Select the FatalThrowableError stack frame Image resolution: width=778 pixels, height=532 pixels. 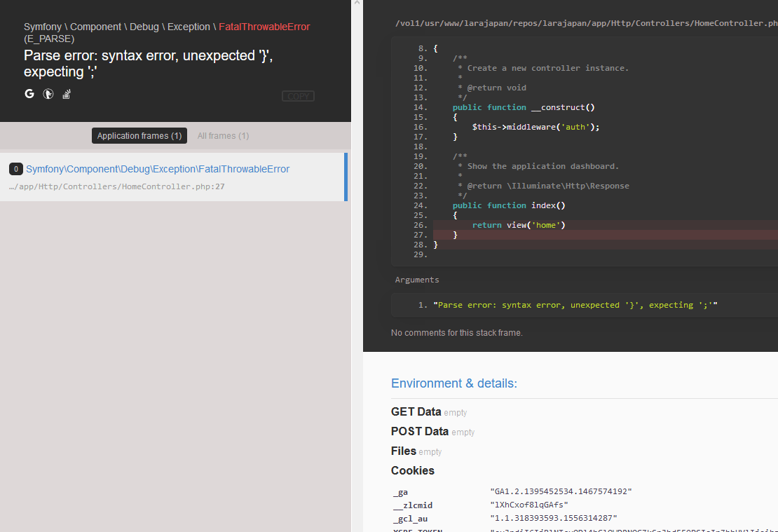point(158,169)
